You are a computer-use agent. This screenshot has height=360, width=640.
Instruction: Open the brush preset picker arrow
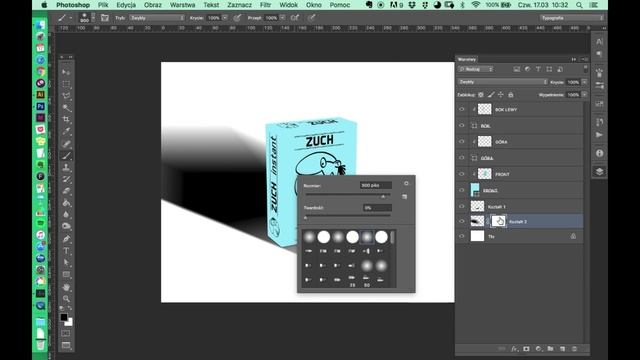click(93, 18)
